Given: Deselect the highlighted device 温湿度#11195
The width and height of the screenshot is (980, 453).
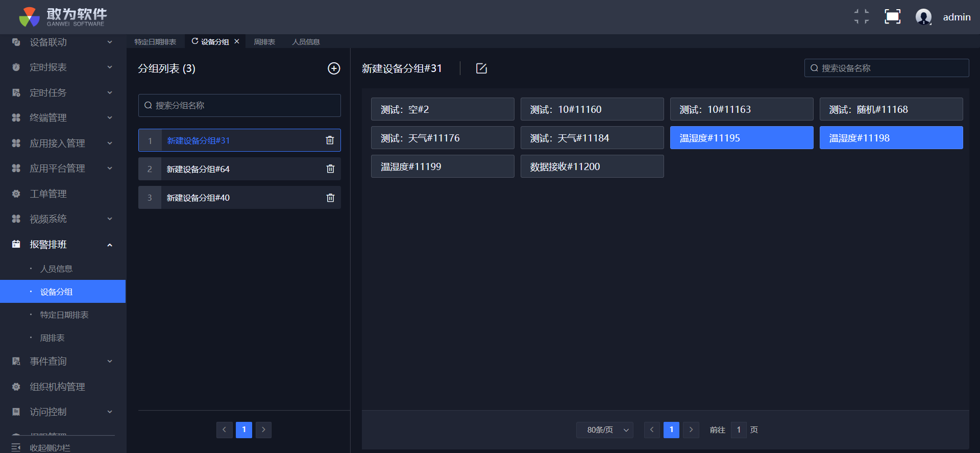Looking at the screenshot, I should 741,138.
